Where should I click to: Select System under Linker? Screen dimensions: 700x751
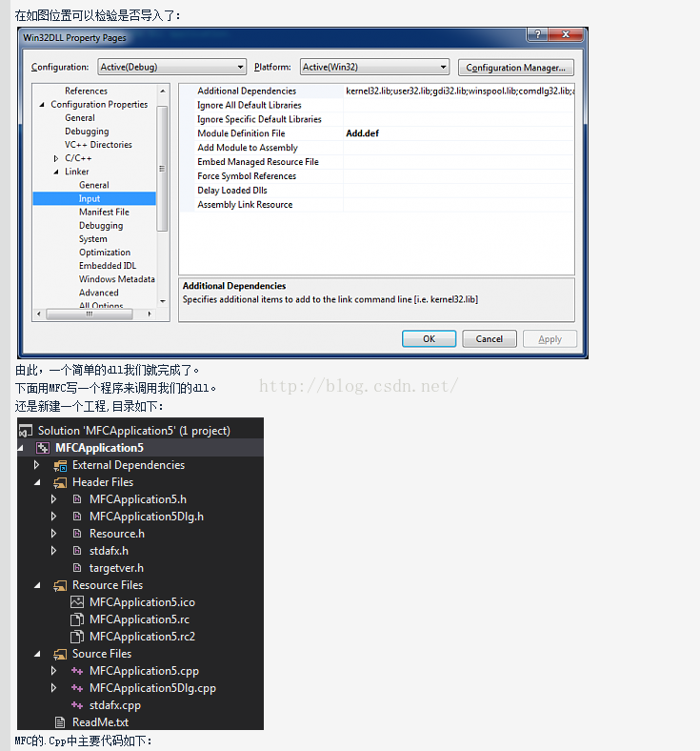click(x=93, y=238)
